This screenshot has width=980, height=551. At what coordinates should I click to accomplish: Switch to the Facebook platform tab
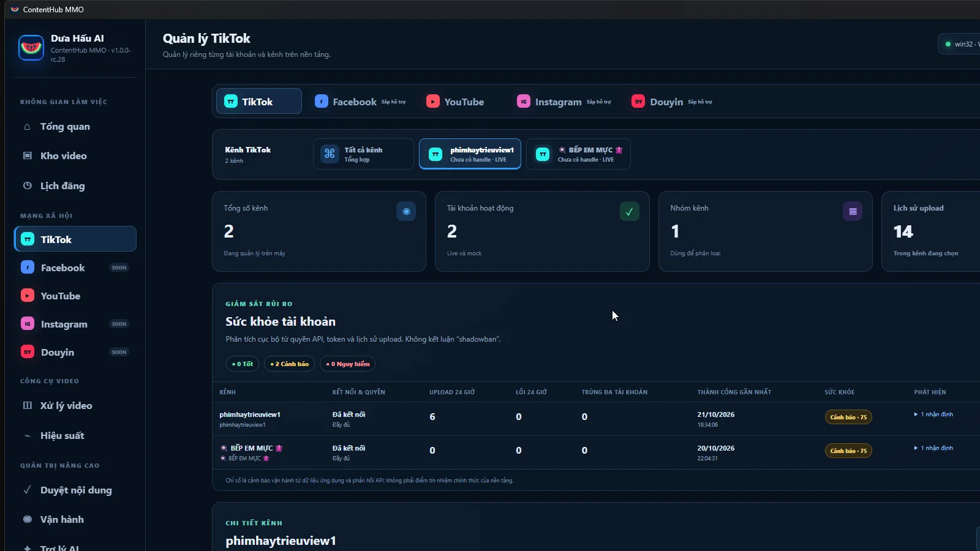click(x=360, y=102)
